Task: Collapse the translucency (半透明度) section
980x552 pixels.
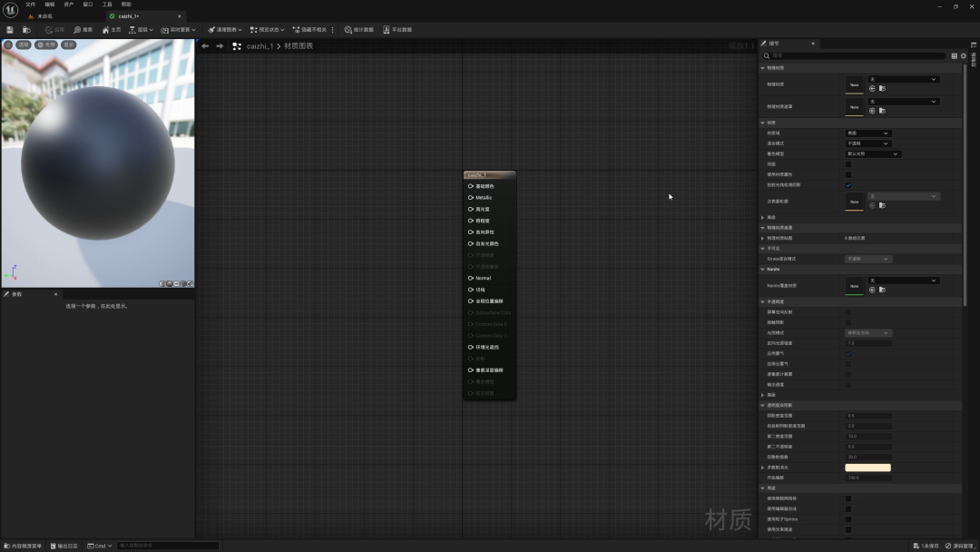Action: click(762, 302)
